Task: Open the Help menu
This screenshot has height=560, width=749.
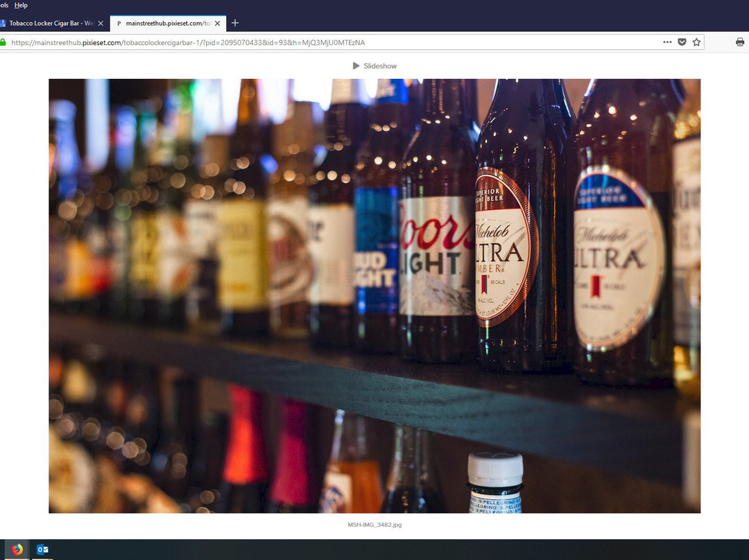Action: click(21, 5)
